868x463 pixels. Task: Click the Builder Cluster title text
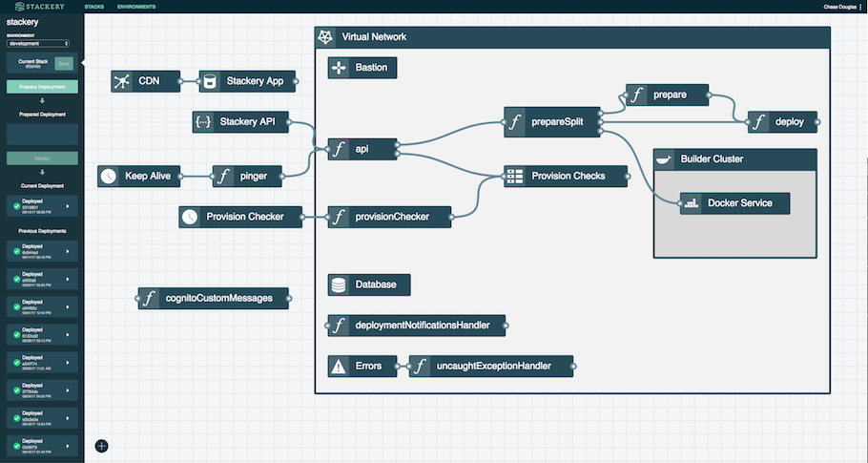point(712,159)
